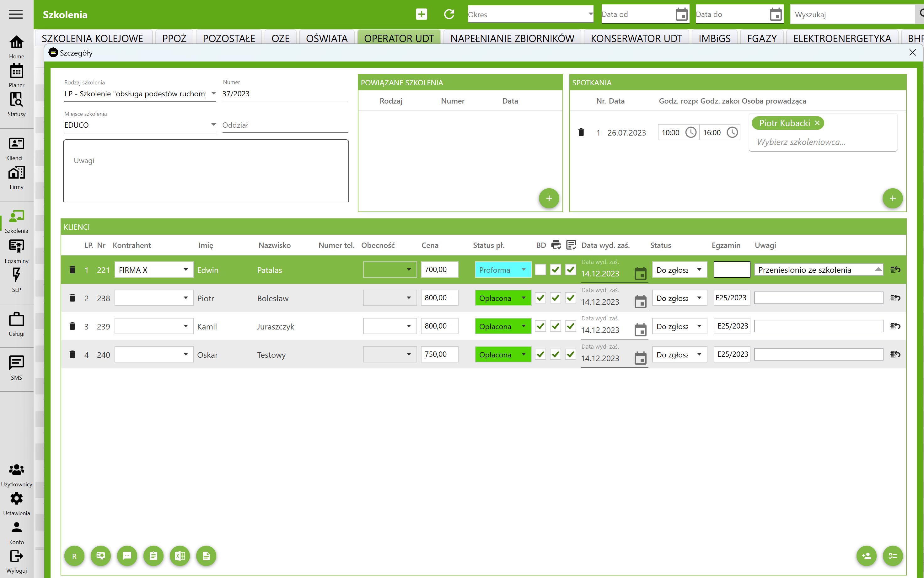
Task: Add new training with plus icon
Action: (421, 14)
